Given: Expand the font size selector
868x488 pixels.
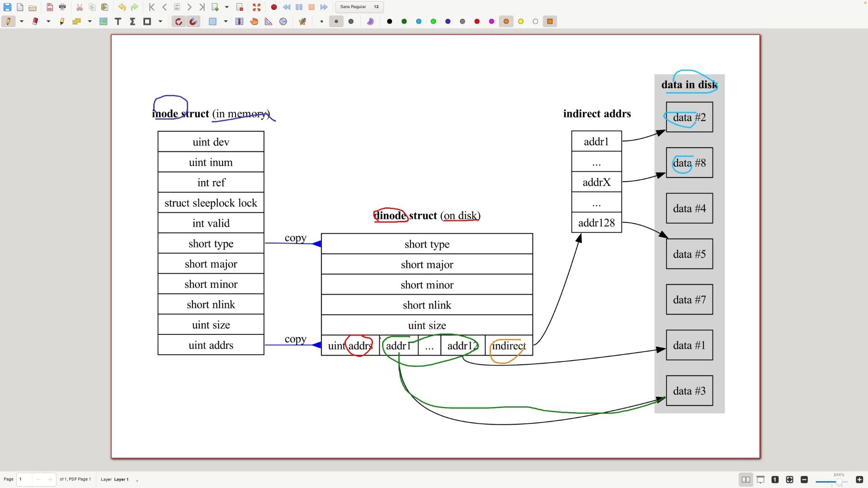Looking at the screenshot, I should (376, 7).
